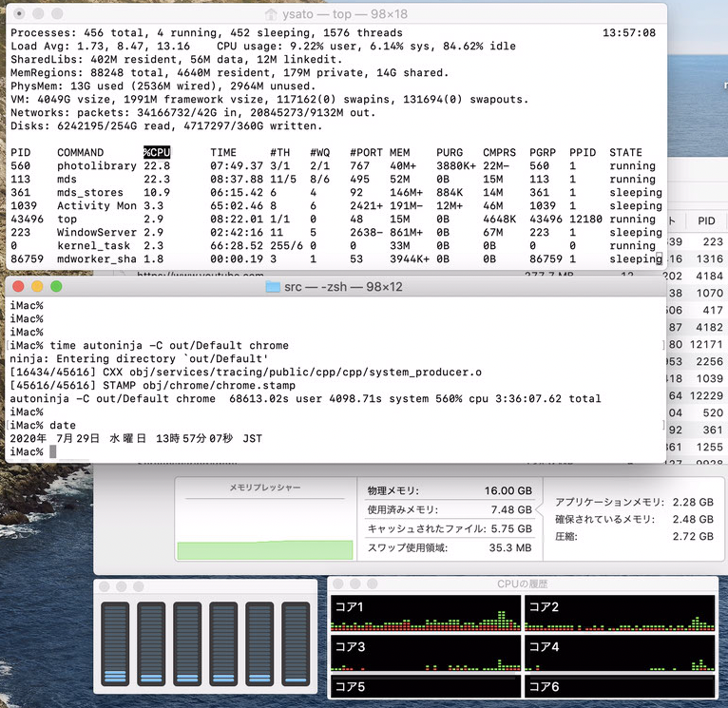Click the スワップ使用領域 row

point(450,547)
